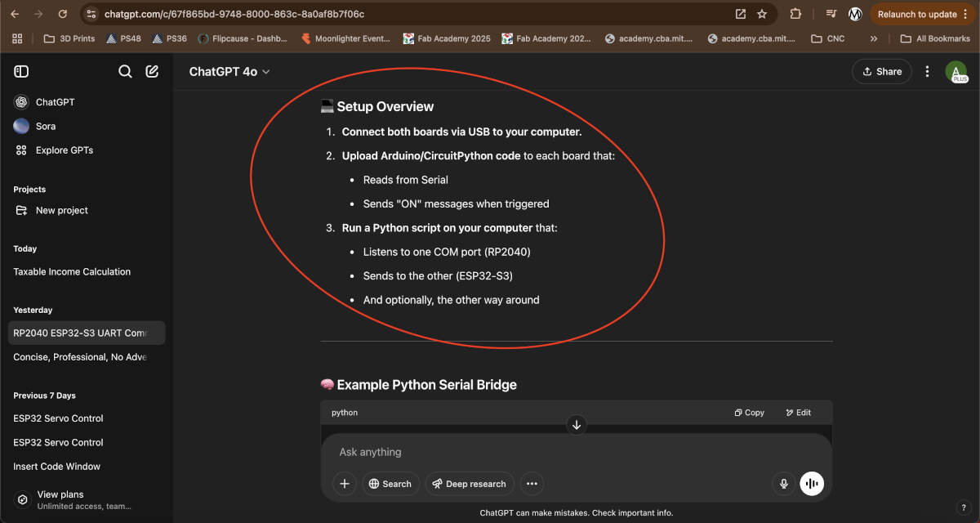Share this conversation
980x523 pixels.
pos(882,72)
